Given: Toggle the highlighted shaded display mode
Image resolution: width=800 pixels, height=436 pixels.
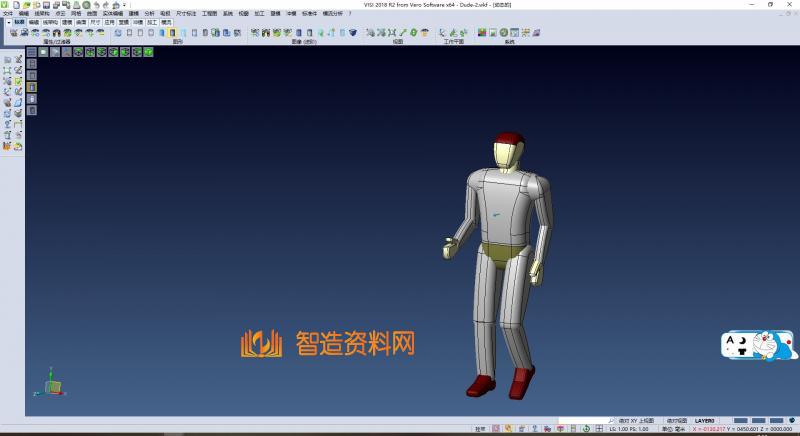Looking at the screenshot, I should click(x=172, y=33).
